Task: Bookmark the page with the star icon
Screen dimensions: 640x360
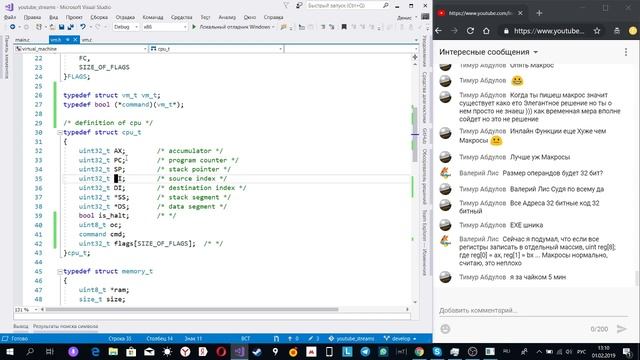Action: click(x=597, y=31)
